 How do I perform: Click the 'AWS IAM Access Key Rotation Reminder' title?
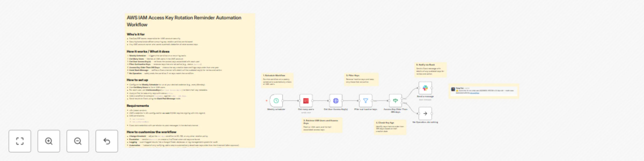[x=184, y=21]
